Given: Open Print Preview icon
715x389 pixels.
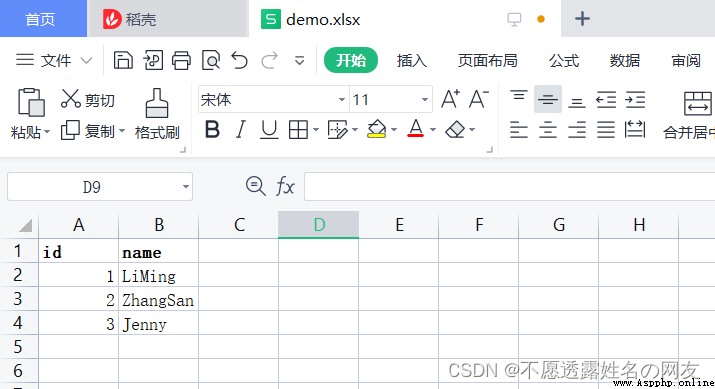Looking at the screenshot, I should [211, 60].
